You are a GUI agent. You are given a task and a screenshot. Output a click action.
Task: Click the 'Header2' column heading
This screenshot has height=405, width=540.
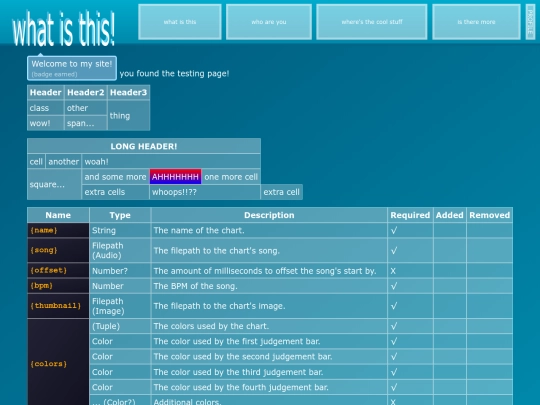[85, 92]
